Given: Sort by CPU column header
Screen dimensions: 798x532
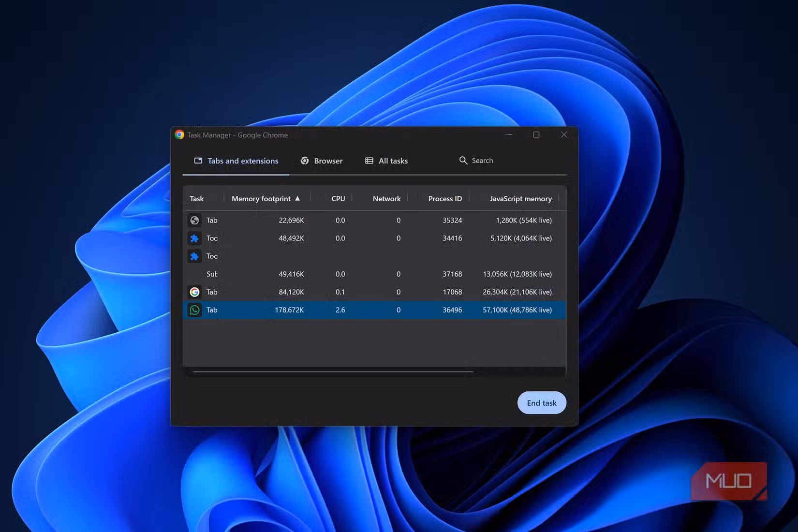Looking at the screenshot, I should click(x=338, y=199).
